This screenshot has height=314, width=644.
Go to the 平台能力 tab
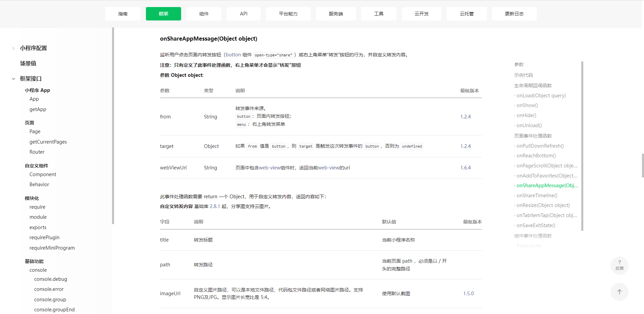coord(288,14)
